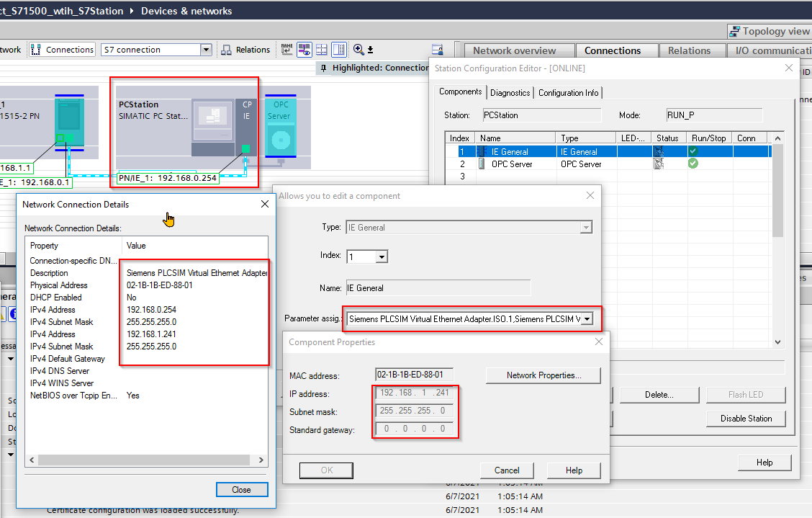This screenshot has width=812, height=518.
Task: Switch to the Network overview tab
Action: [x=514, y=50]
